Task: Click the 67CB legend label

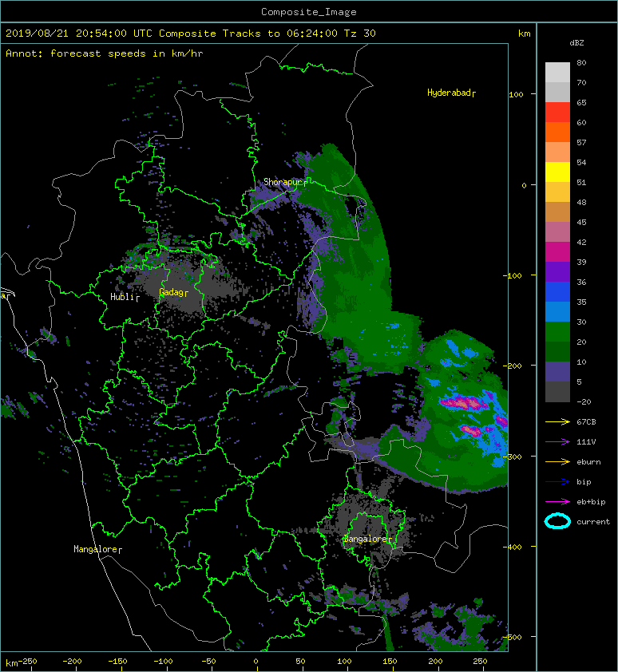Action: point(586,421)
